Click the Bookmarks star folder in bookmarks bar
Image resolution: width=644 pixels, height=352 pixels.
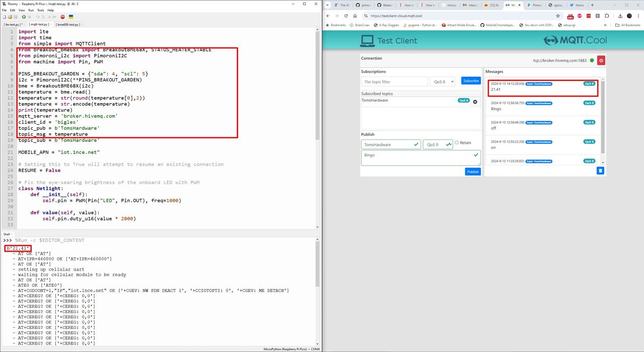[x=335, y=25]
